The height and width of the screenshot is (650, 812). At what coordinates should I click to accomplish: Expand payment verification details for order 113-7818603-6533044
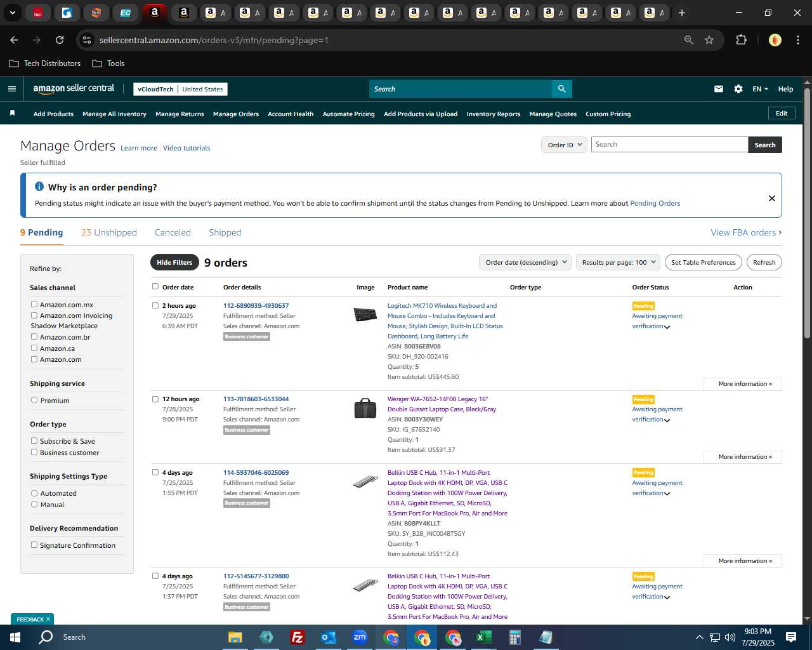(667, 420)
